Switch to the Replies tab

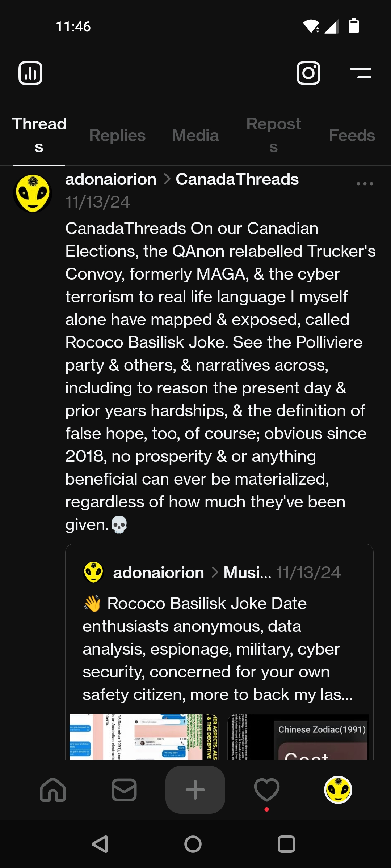[x=117, y=136]
